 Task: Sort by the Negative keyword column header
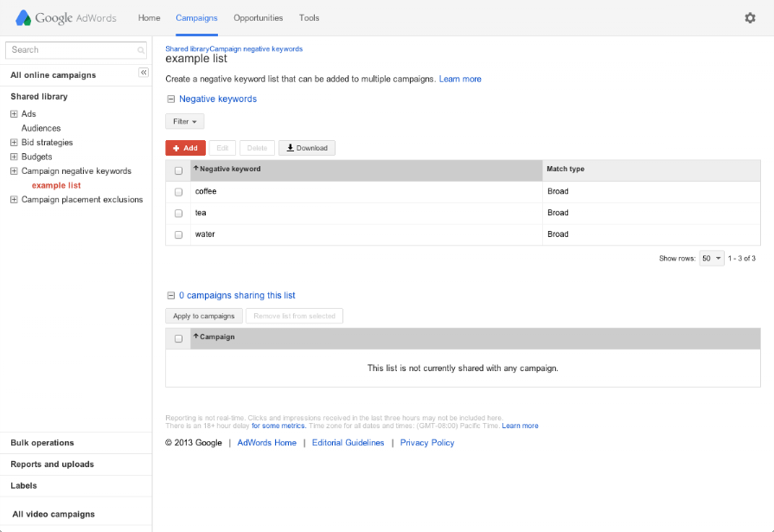coord(229,170)
